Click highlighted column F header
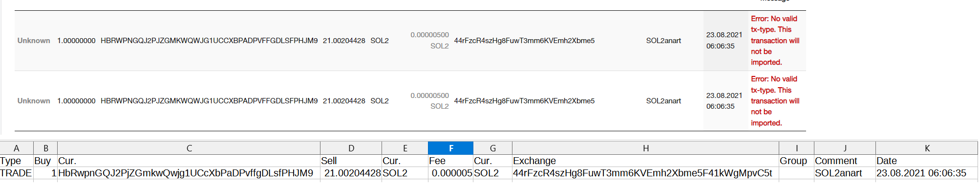980x192 pixels. [x=450, y=148]
